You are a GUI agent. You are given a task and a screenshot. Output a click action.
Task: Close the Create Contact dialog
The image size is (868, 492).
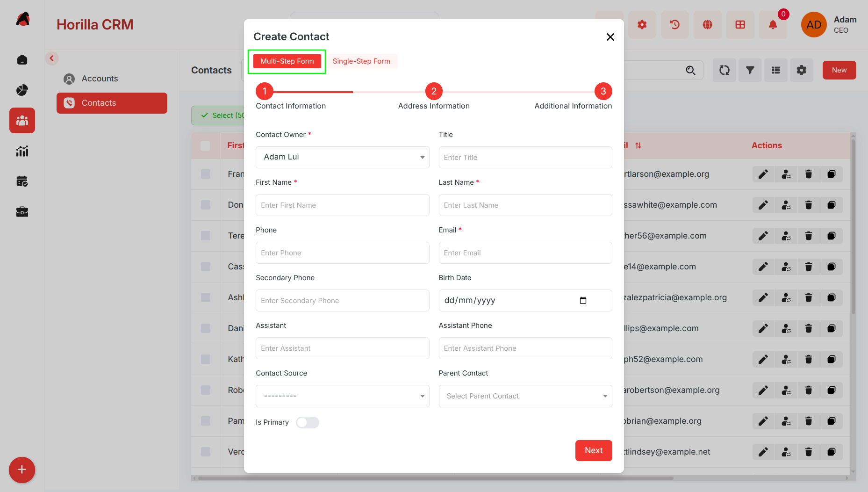pyautogui.click(x=610, y=37)
